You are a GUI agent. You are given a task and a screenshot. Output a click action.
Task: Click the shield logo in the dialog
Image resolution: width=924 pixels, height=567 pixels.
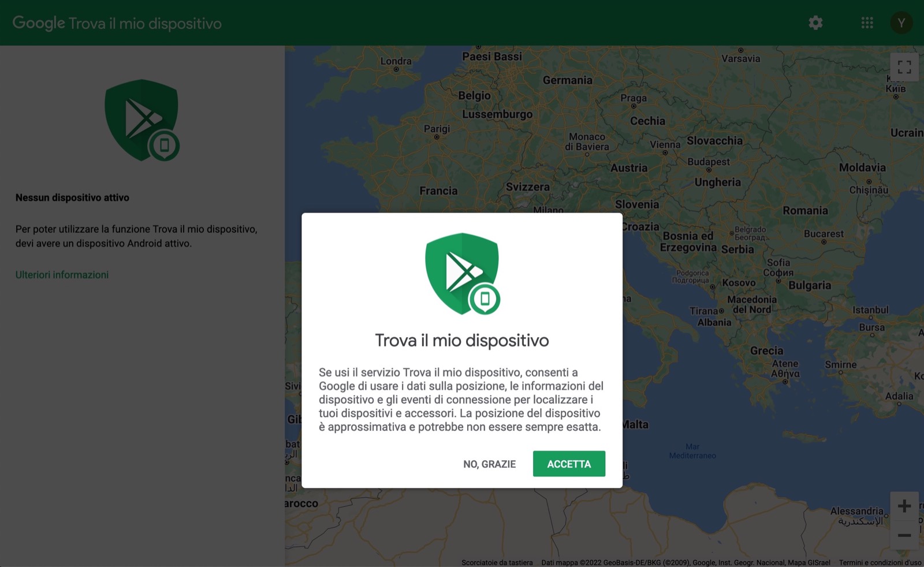point(462,274)
